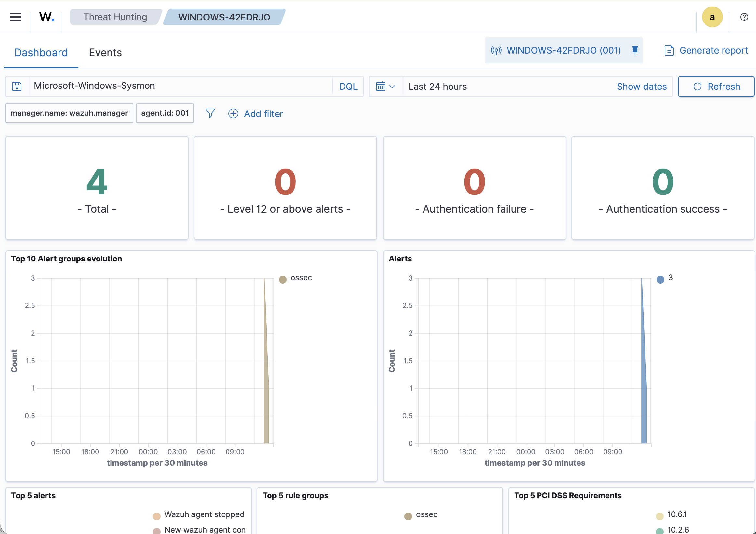This screenshot has height=534, width=756.
Task: Click the Wazuh W. logo
Action: (x=46, y=17)
